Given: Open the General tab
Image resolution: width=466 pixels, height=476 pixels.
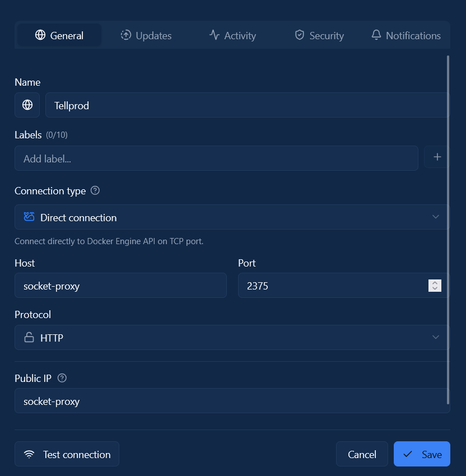Looking at the screenshot, I should point(58,35).
